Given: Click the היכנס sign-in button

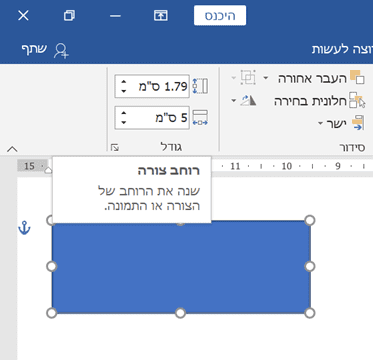Looking at the screenshot, I should (220, 15).
